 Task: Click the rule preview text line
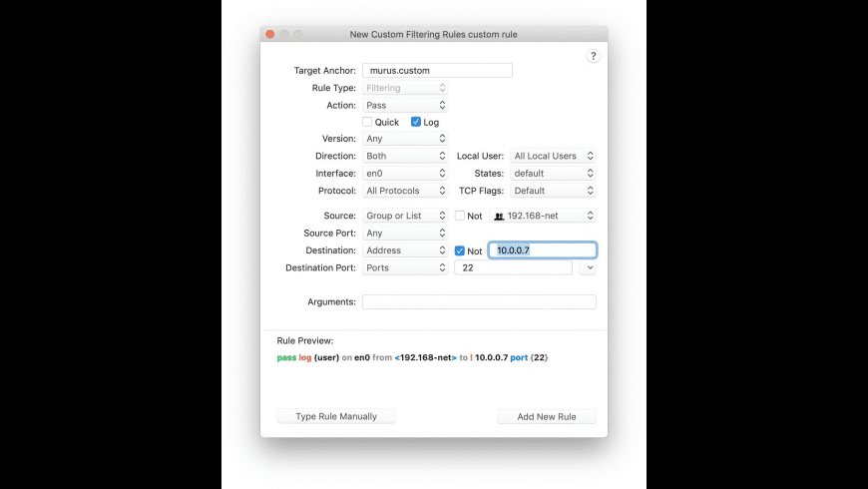pos(412,357)
